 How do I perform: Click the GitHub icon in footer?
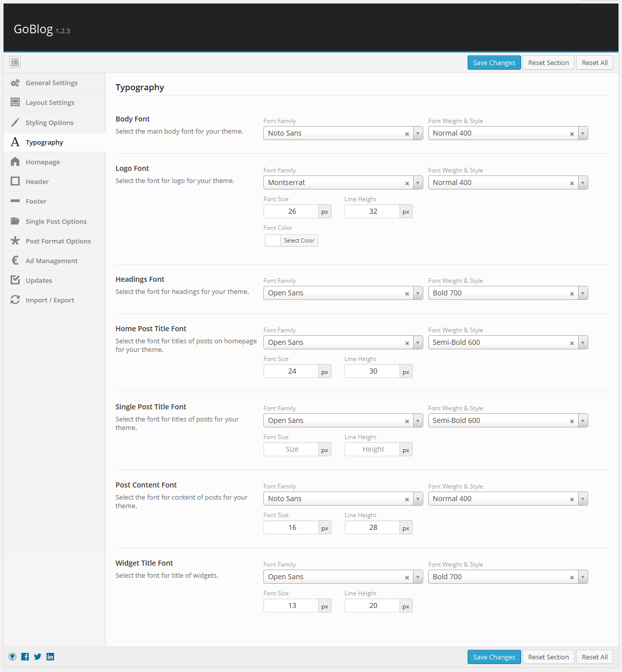coord(13,656)
